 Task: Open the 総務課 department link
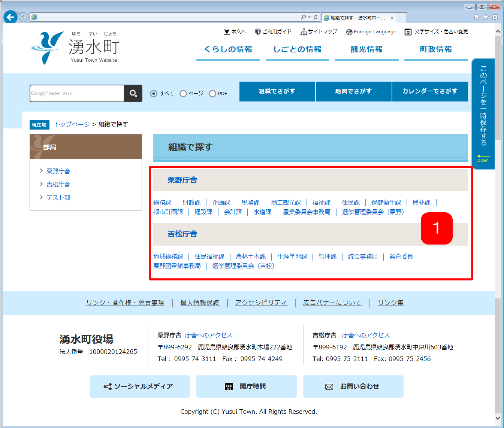pos(162,203)
